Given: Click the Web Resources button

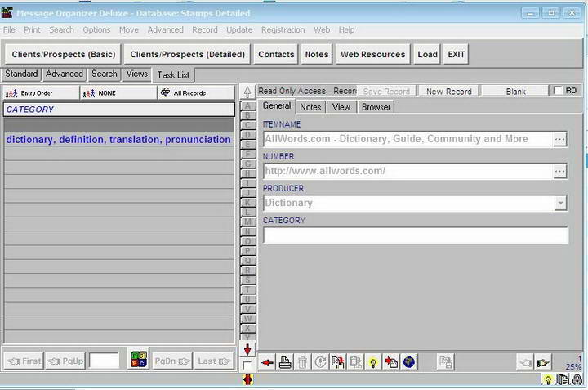Looking at the screenshot, I should 372,55.
